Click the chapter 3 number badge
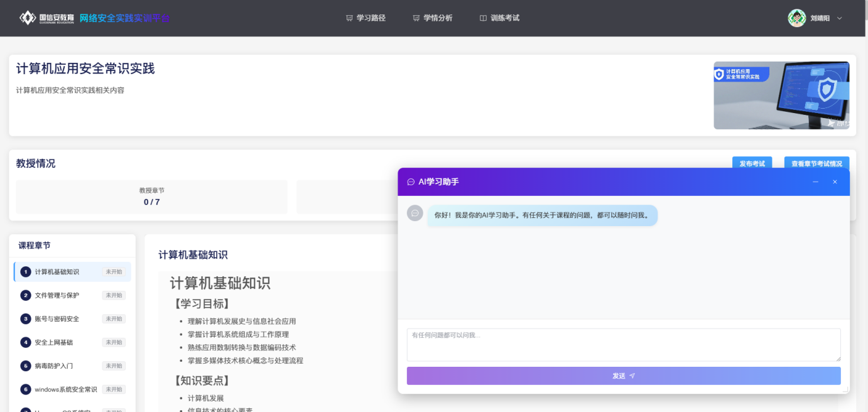Viewport: 868px width, 412px height. (x=25, y=319)
